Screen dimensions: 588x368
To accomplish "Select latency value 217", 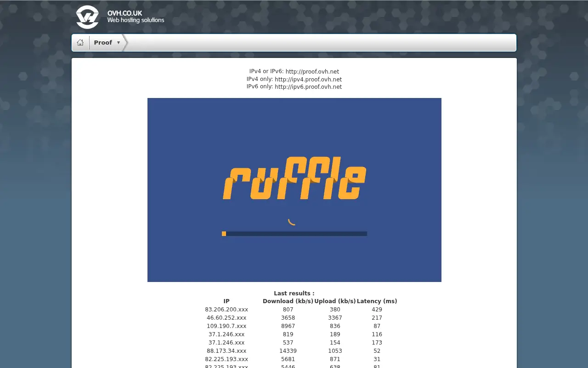I will 377,318.
